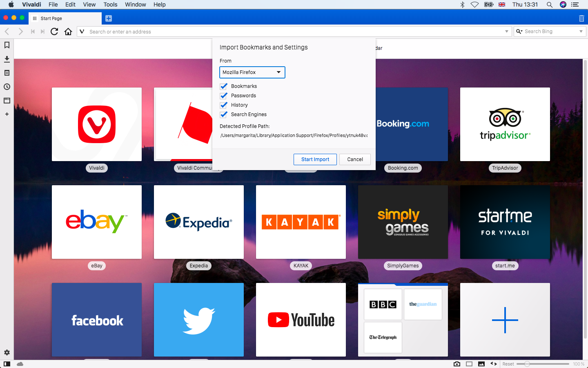Open the Siri icon in menu bar

pos(563,4)
